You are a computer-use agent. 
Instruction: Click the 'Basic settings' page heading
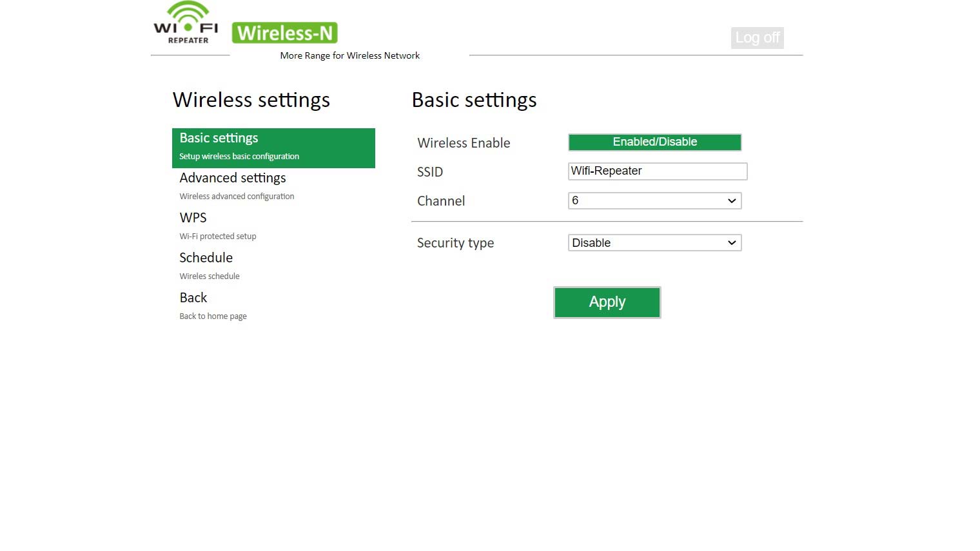[474, 100]
